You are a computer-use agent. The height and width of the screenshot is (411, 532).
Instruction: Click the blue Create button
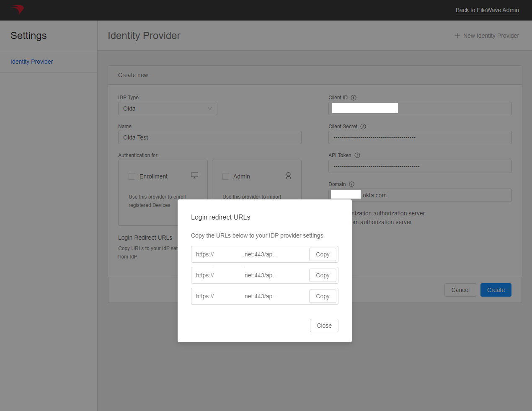(496, 290)
